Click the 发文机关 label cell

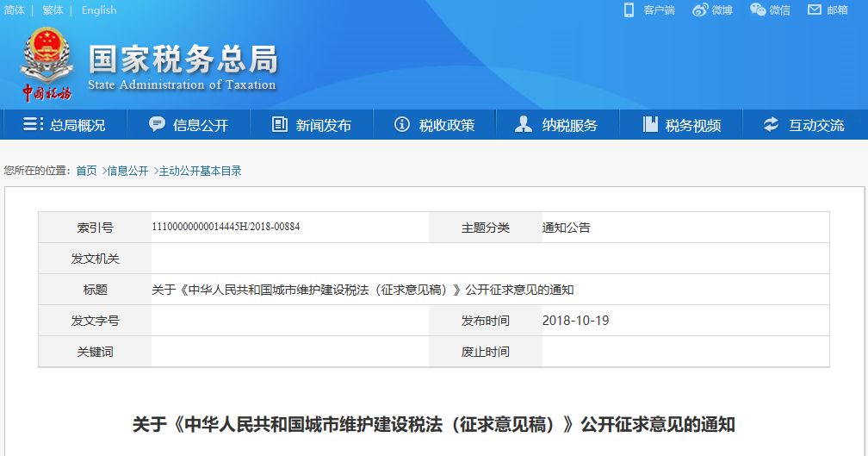pos(96,259)
